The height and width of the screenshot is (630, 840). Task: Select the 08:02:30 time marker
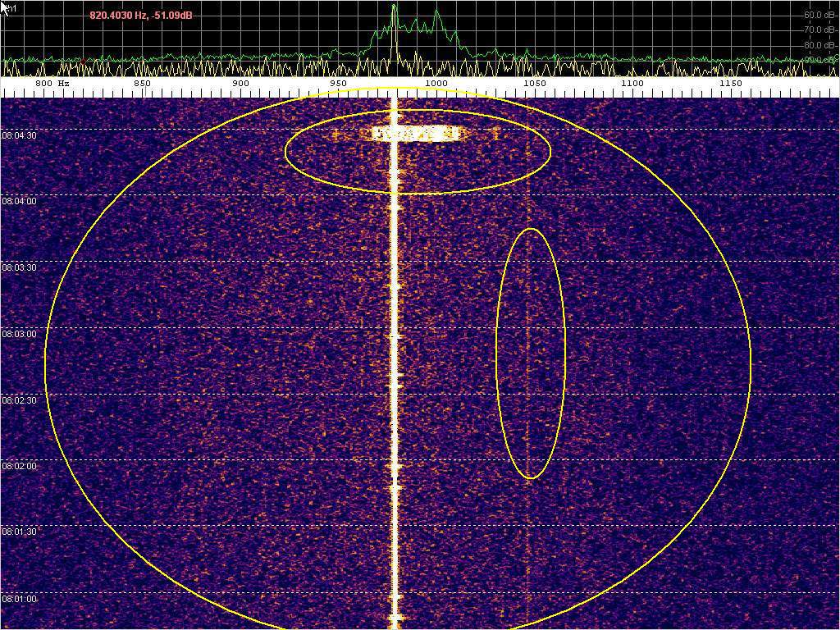point(19,400)
